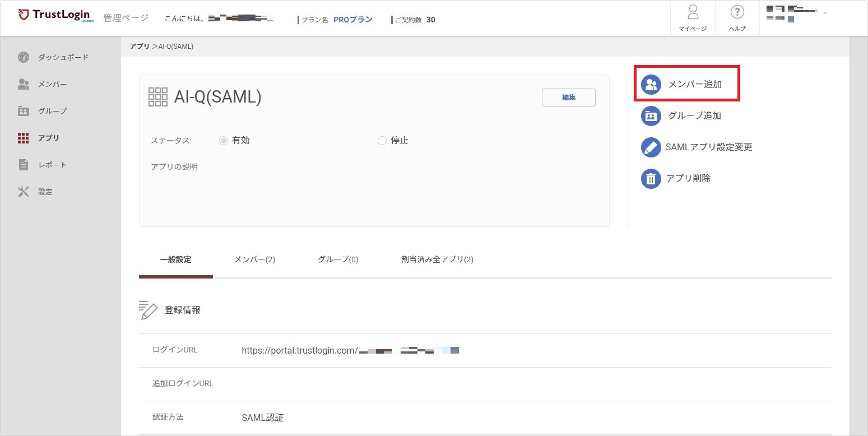The image size is (868, 436).
Task: Click the 編集 button
Action: click(x=569, y=98)
